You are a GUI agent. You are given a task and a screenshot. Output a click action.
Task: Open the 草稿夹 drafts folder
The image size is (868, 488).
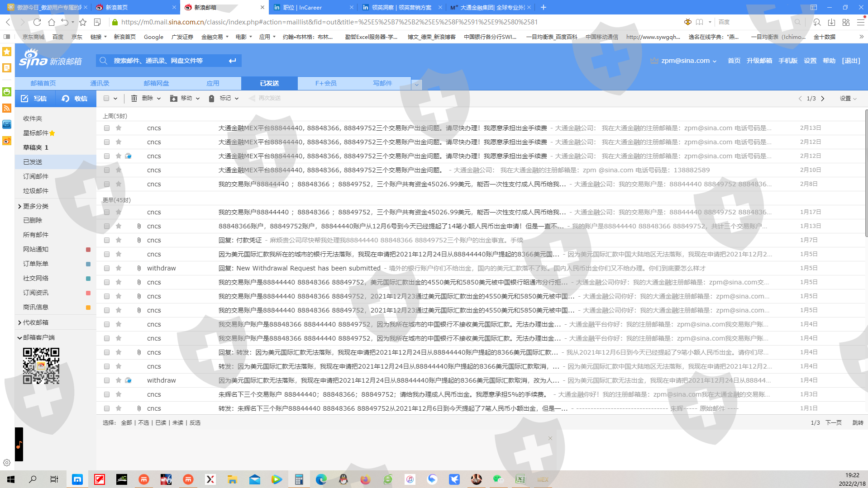[x=35, y=147]
